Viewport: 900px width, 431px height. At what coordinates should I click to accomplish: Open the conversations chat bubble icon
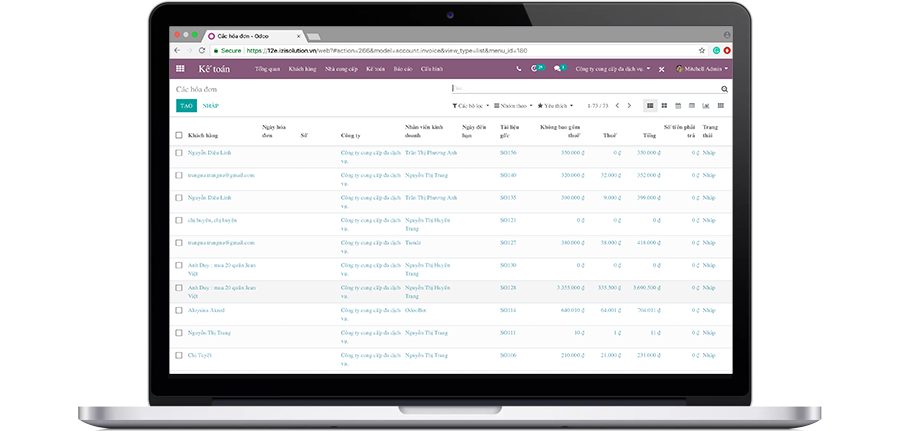click(558, 69)
